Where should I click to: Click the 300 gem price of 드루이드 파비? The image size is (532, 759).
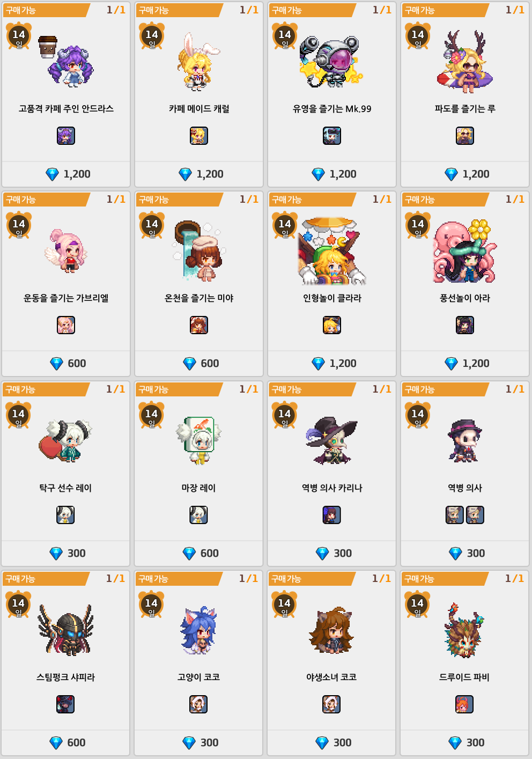coord(467,742)
